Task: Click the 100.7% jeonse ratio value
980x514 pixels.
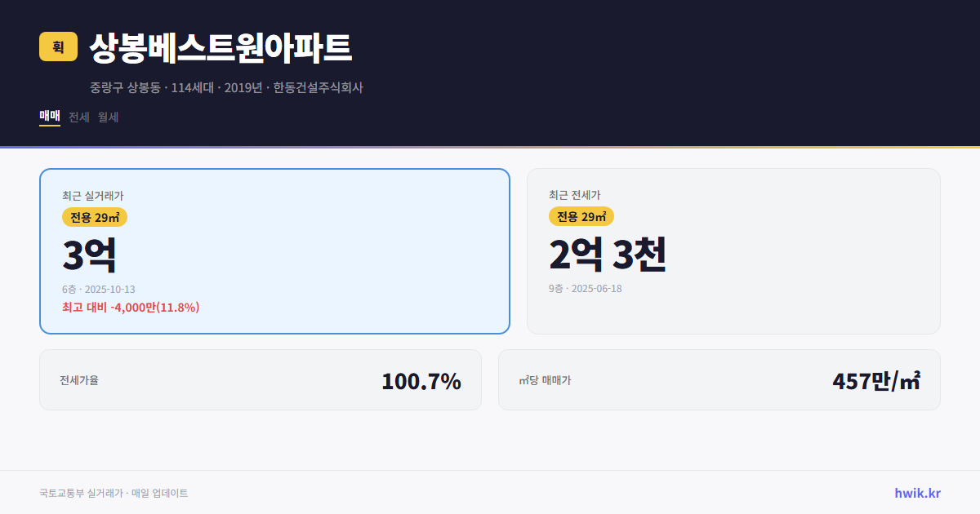Action: coord(421,379)
